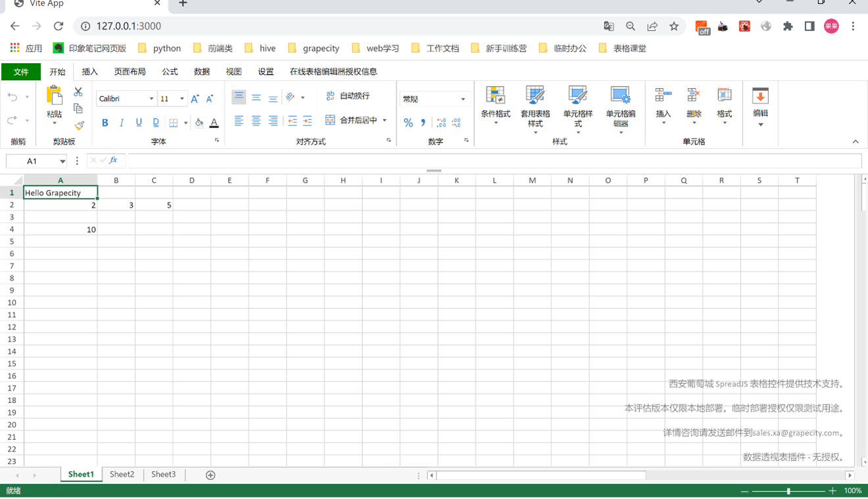Select the Format Painter brush
Image resolution: width=868 pixels, height=499 pixels.
(79, 125)
